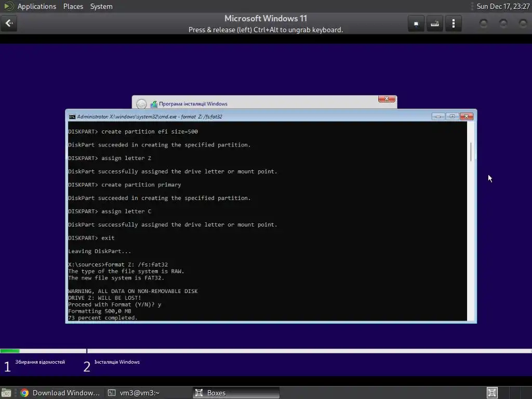532x399 pixels.
Task: Click the Boxes fullscreen toggle button
Action: click(416, 23)
